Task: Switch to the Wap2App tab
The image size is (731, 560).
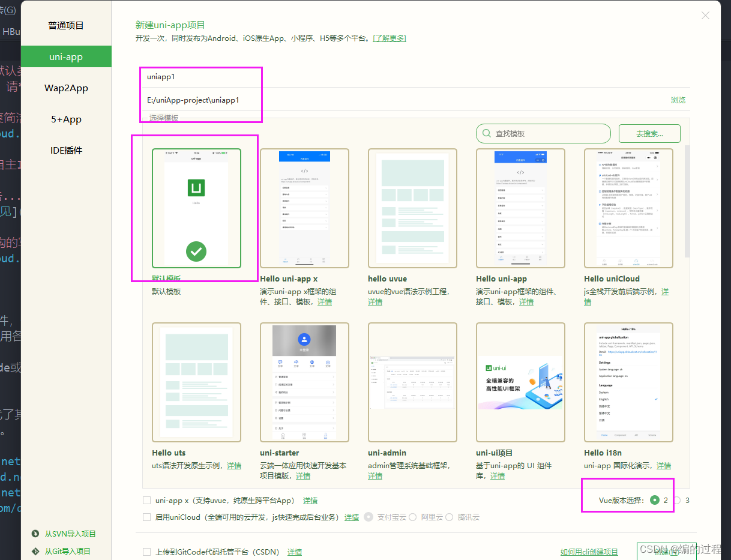Action: [x=66, y=88]
